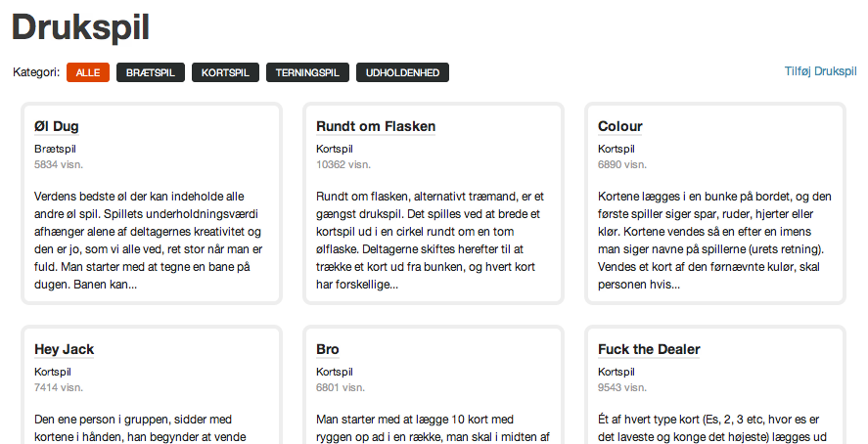Open the Colour game title
The image size is (868, 444).
[x=620, y=126]
